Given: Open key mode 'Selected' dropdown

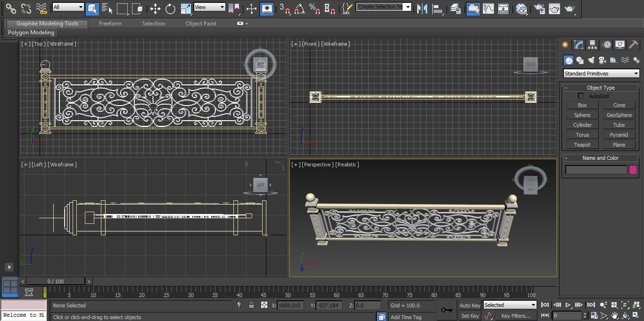Looking at the screenshot, I should click(510, 305).
